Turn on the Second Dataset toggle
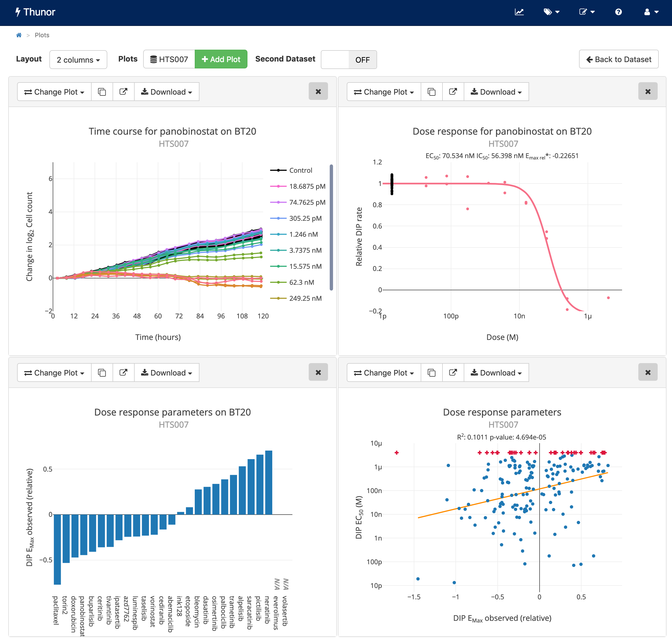Image resolution: width=672 pixels, height=644 pixels. tap(349, 59)
